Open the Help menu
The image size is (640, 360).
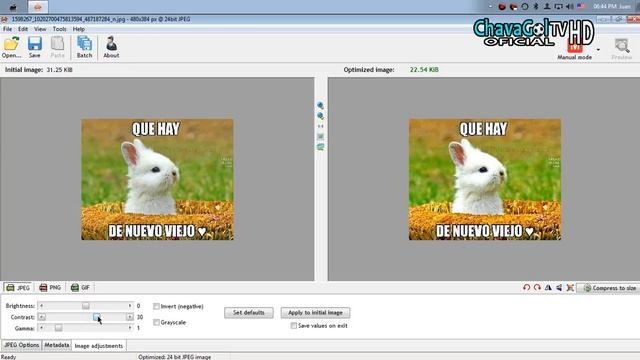coord(79,29)
